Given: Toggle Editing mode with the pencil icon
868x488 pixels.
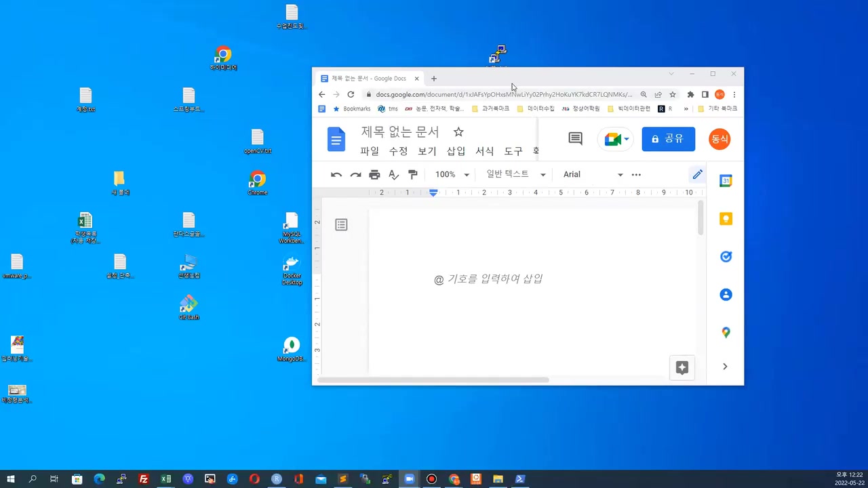Looking at the screenshot, I should [697, 174].
